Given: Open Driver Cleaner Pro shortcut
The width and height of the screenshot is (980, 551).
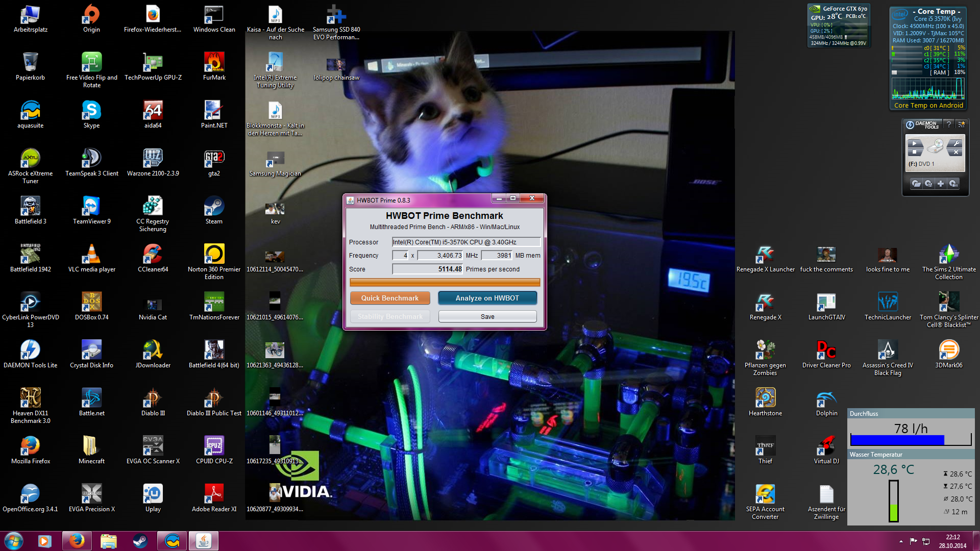Looking at the screenshot, I should (826, 355).
